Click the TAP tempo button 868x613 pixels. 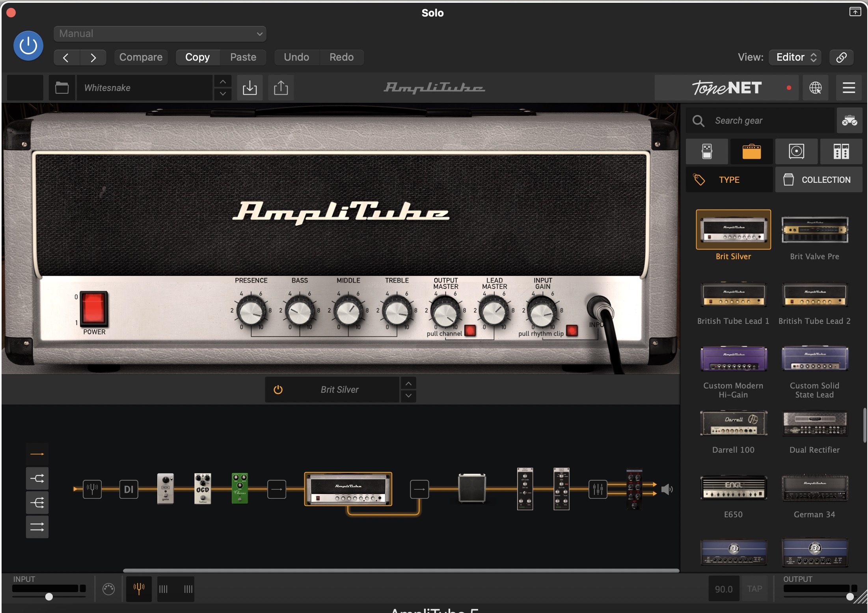pos(754,589)
